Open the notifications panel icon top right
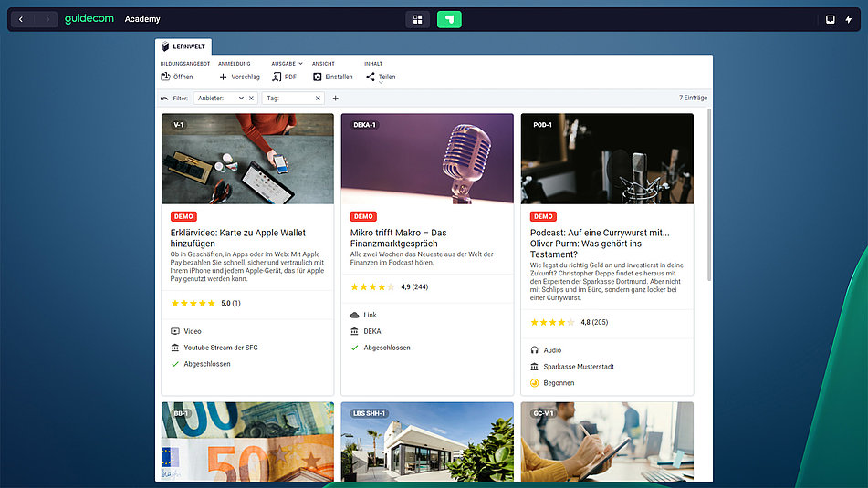The width and height of the screenshot is (868, 488). click(831, 19)
